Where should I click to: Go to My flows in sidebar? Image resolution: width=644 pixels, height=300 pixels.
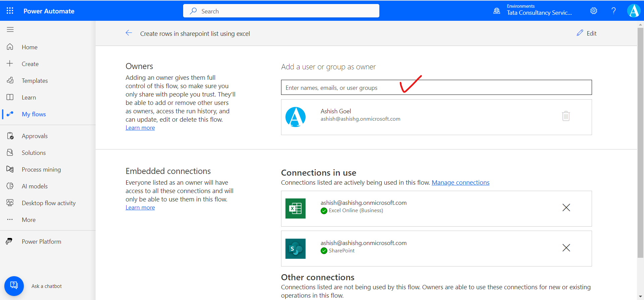coord(34,114)
